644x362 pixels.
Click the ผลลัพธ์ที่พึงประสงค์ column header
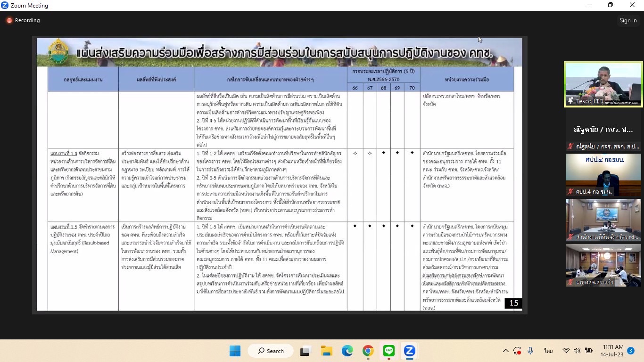click(x=156, y=79)
